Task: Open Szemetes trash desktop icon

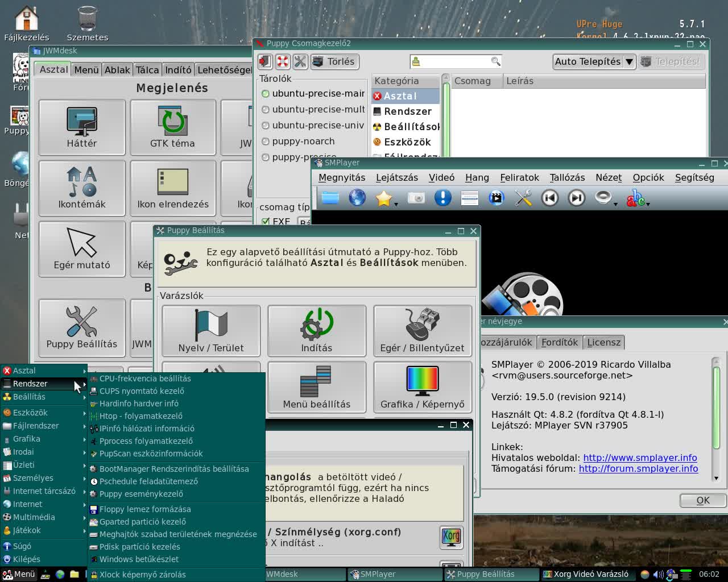Action: pos(88,24)
